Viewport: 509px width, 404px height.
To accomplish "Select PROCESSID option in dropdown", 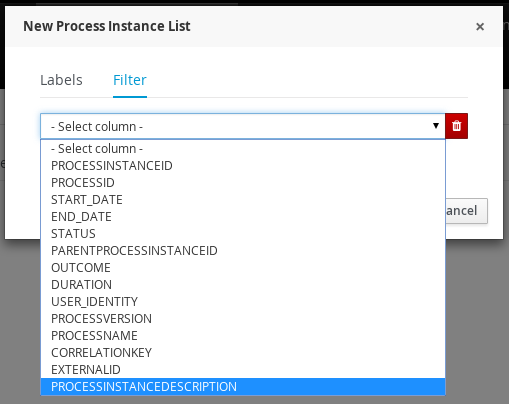I will 243,183.
